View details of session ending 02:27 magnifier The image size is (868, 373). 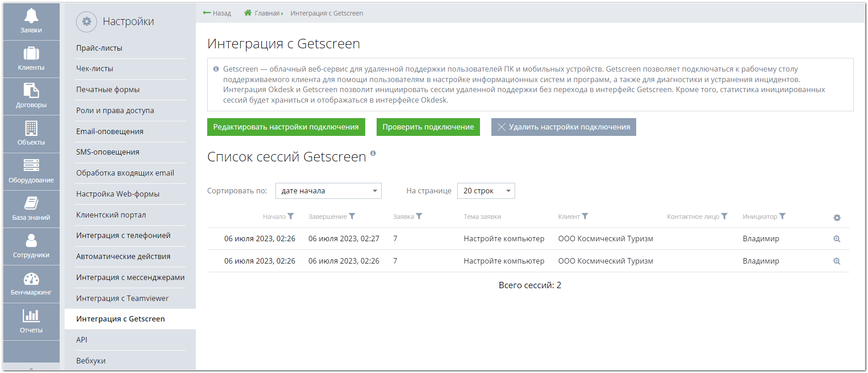(837, 239)
